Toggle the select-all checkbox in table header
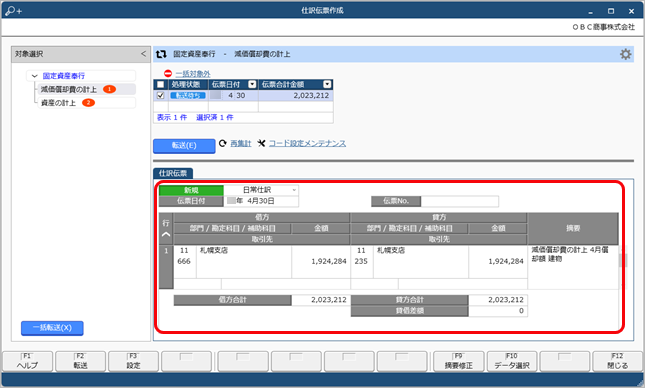The image size is (645, 388). (160, 84)
